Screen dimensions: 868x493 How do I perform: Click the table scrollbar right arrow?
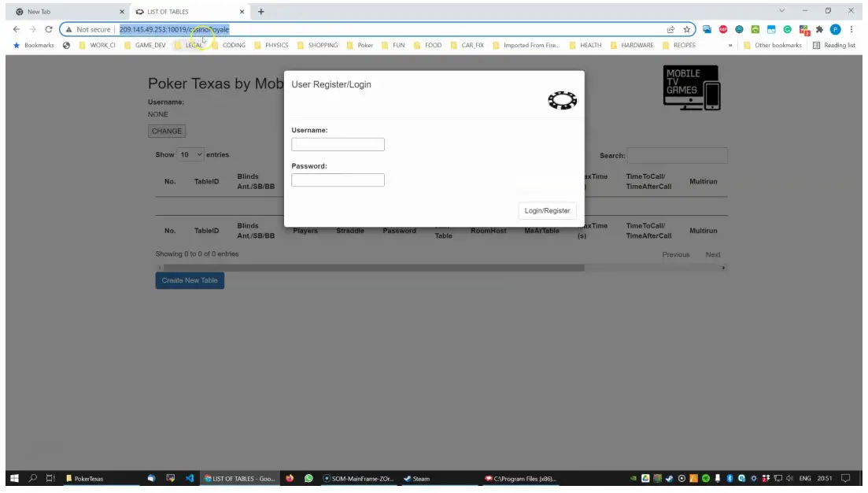pos(723,268)
